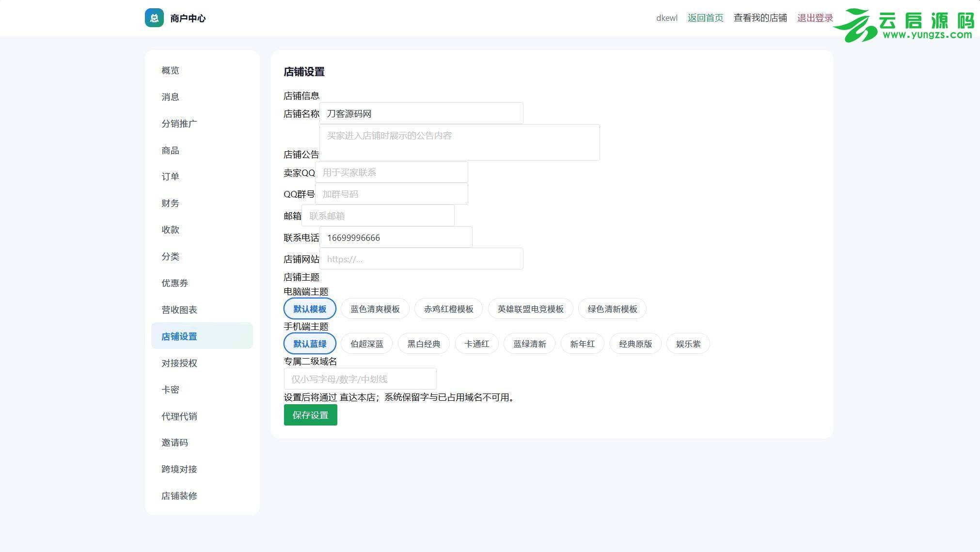Viewport: 980px width, 552px height.
Task: Focus the 专属二级域名 input field
Action: click(360, 379)
